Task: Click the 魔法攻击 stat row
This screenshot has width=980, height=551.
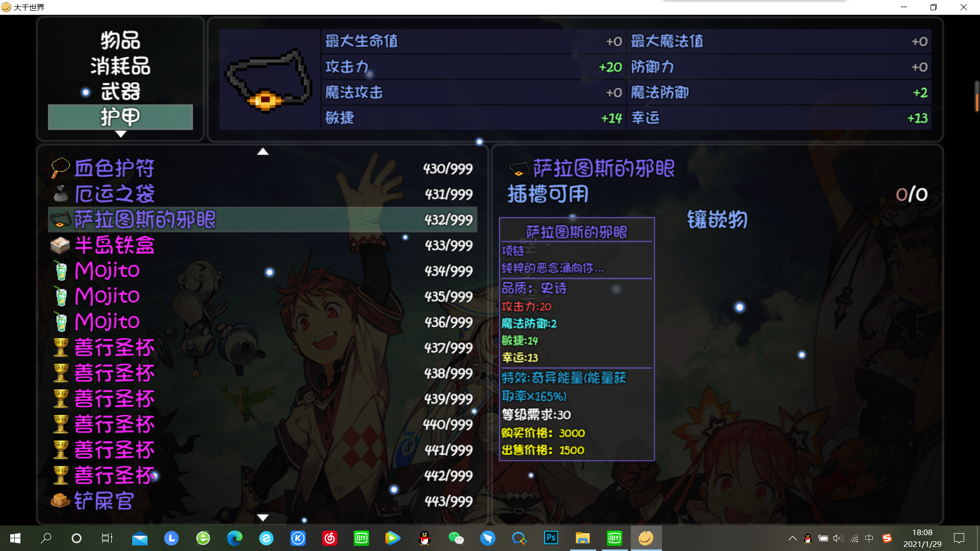Action: click(x=474, y=92)
